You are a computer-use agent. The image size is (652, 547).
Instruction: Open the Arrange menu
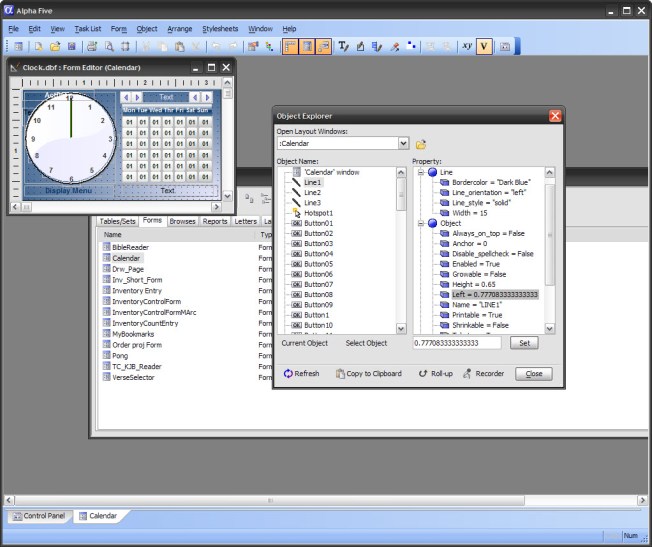180,29
